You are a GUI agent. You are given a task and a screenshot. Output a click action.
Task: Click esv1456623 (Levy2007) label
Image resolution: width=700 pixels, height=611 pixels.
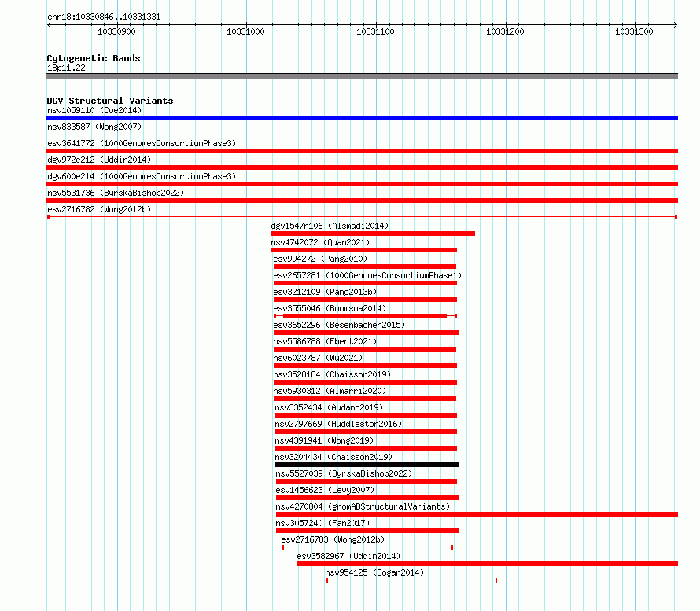325,490
